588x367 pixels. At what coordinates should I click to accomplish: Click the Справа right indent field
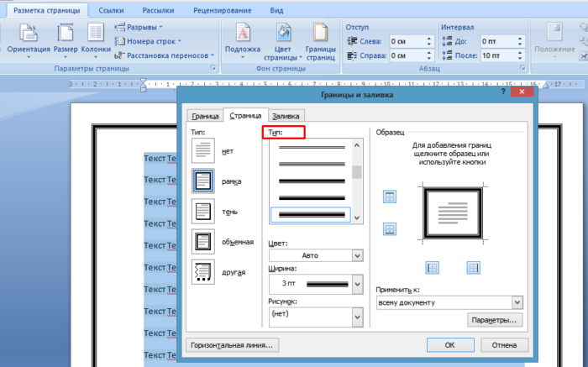pyautogui.click(x=407, y=55)
